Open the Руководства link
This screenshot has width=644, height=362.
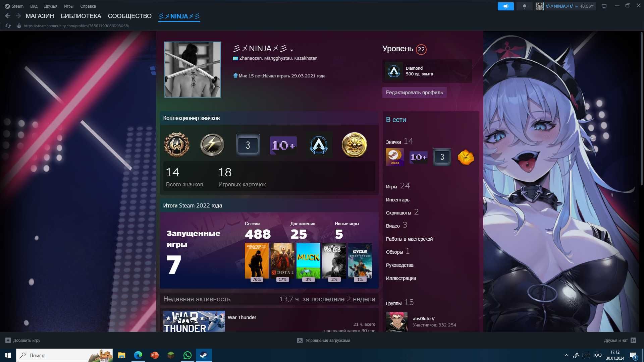[399, 265]
